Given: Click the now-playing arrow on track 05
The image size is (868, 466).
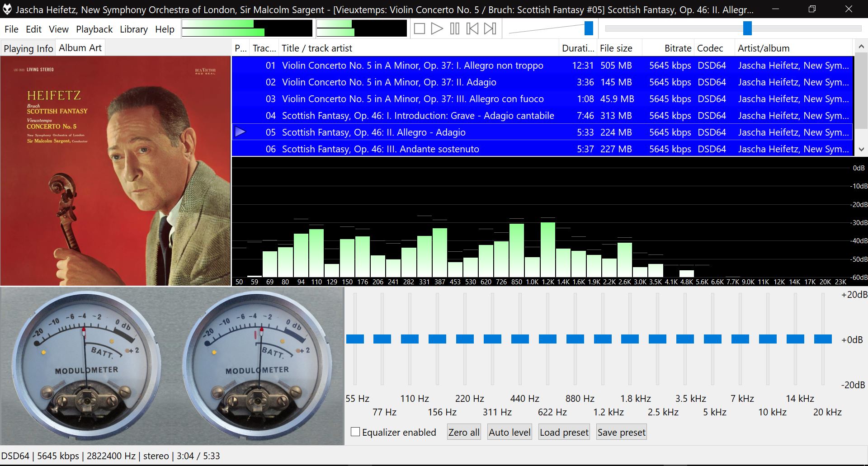Looking at the screenshot, I should pyautogui.click(x=241, y=132).
